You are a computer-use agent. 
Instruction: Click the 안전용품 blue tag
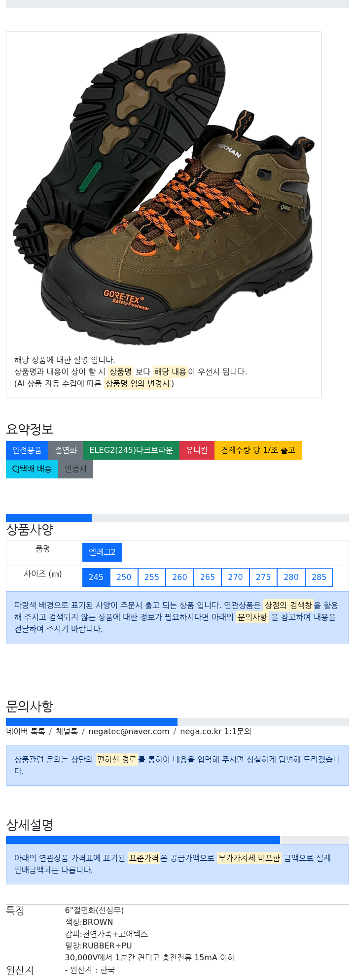pos(27,450)
